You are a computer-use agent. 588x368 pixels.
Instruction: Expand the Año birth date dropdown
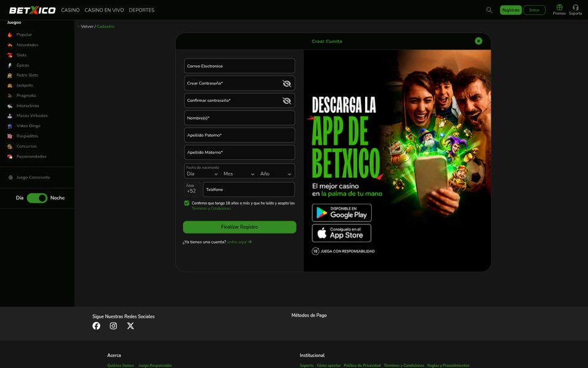point(276,174)
